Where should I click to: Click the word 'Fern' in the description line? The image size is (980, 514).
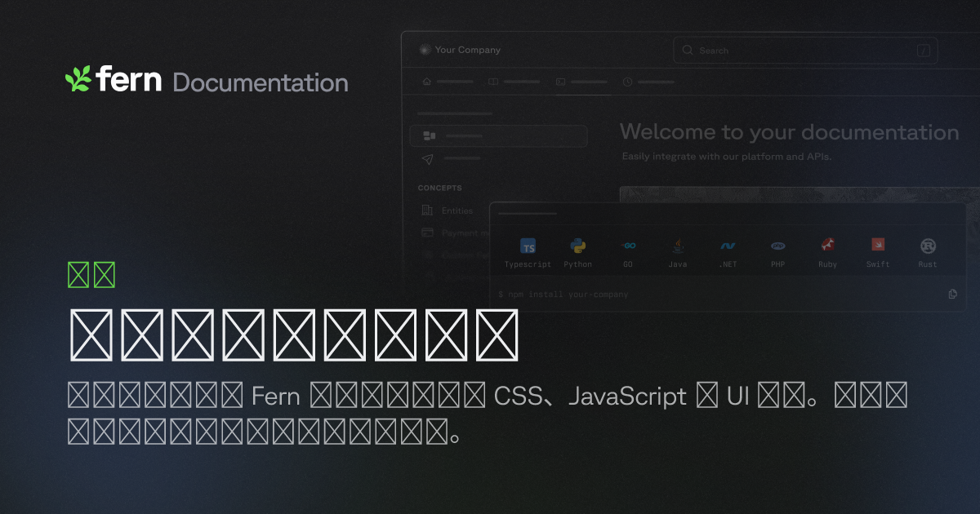[x=277, y=397]
